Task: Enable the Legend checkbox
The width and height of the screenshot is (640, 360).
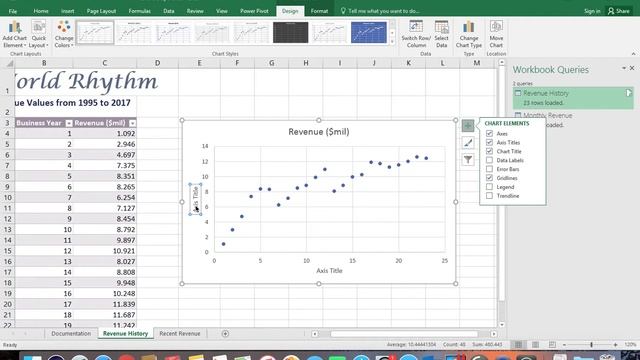Action: point(489,187)
